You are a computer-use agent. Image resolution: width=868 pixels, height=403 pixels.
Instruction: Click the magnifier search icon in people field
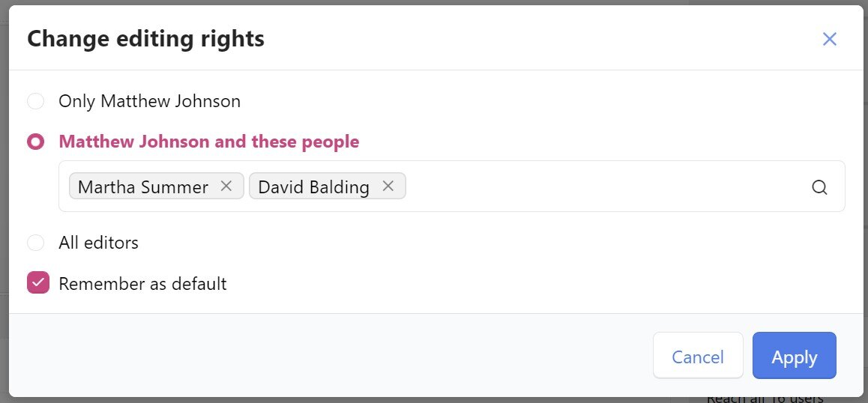(x=819, y=187)
